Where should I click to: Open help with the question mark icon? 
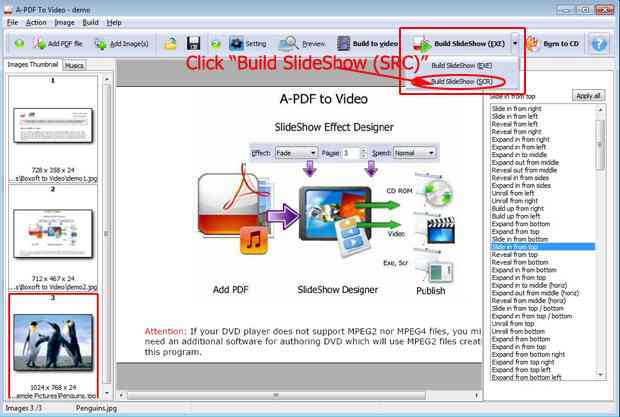pos(599,43)
